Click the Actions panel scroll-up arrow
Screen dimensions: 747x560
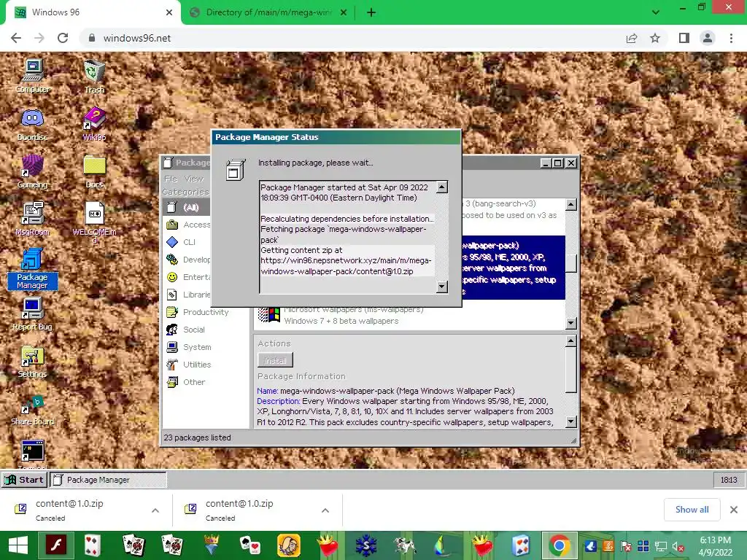570,341
